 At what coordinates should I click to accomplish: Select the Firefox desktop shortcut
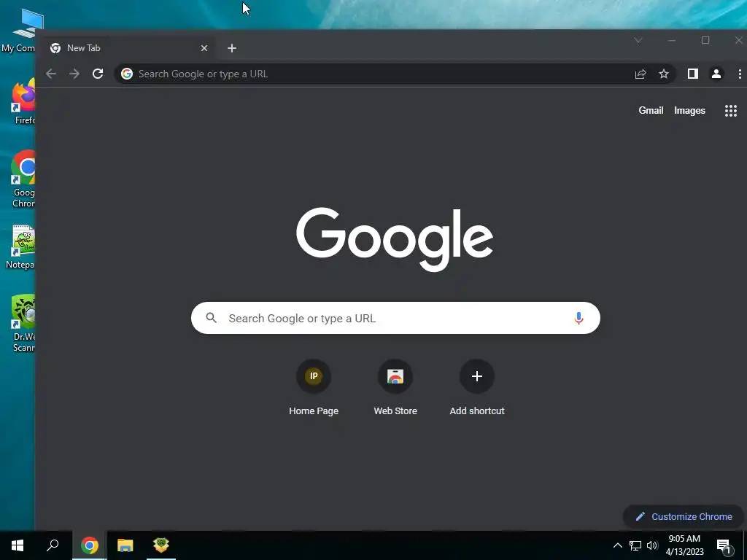[23, 101]
